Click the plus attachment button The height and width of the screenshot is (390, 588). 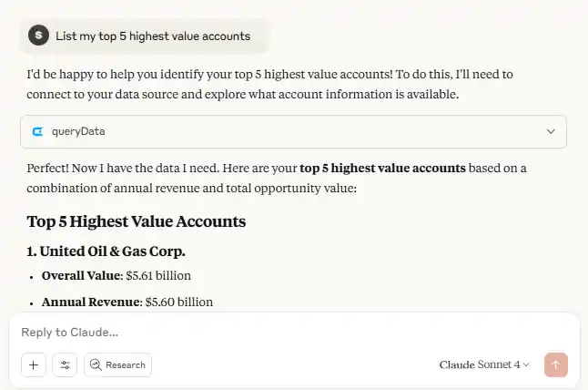tap(33, 364)
